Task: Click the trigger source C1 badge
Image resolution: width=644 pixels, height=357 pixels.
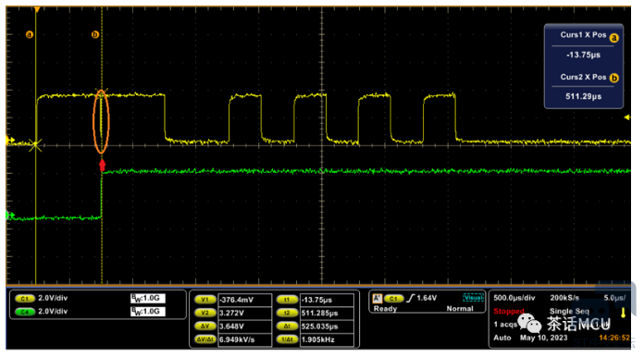Action: 393,299
